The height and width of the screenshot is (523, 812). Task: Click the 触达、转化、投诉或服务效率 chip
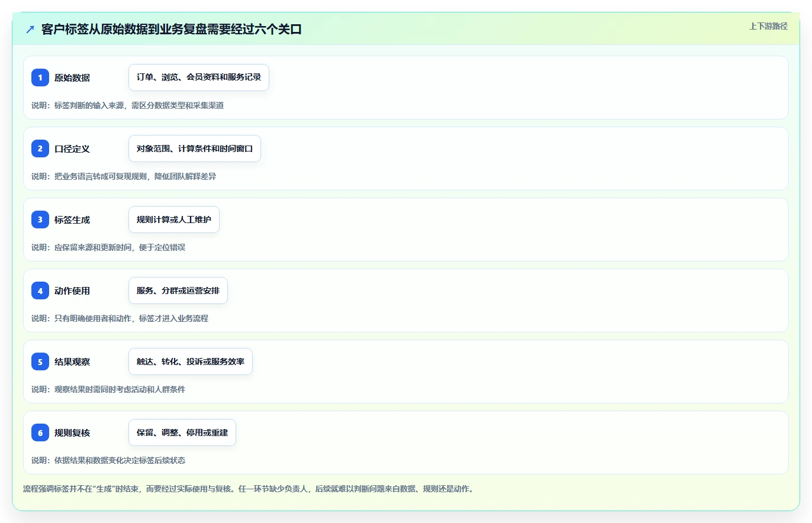coord(191,361)
